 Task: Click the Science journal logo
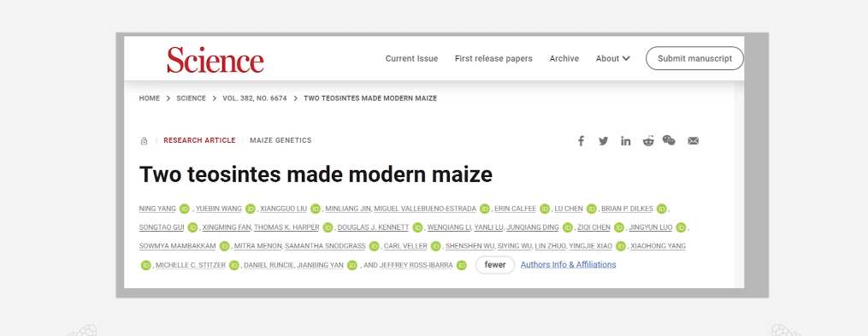point(216,59)
